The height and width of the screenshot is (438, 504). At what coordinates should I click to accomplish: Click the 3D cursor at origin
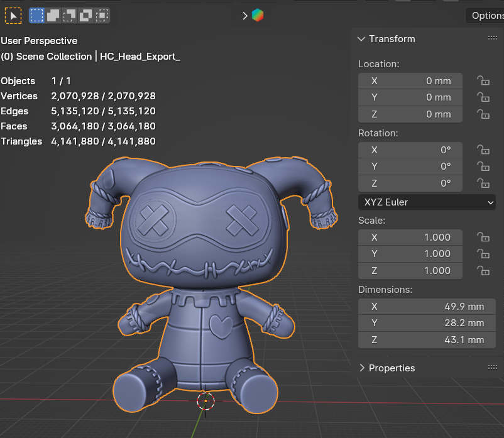tap(205, 401)
